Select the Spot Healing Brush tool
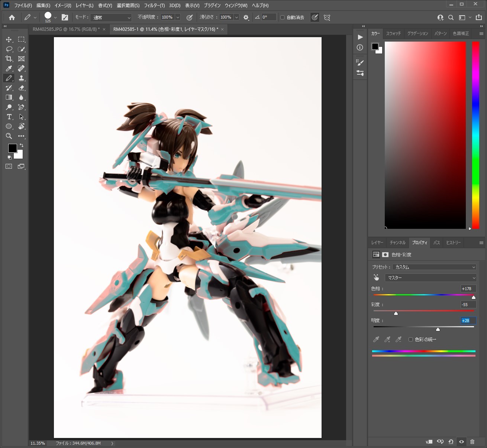The image size is (487, 448). point(22,68)
